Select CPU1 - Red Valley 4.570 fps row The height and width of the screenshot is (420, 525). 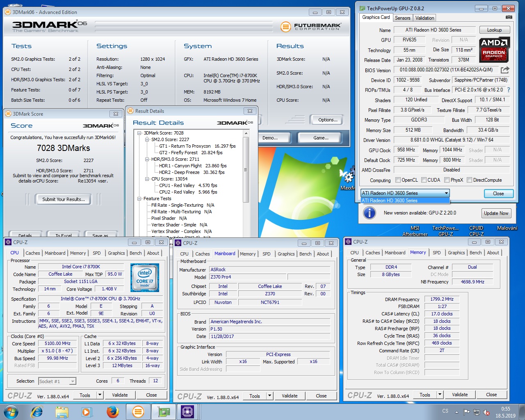click(188, 185)
